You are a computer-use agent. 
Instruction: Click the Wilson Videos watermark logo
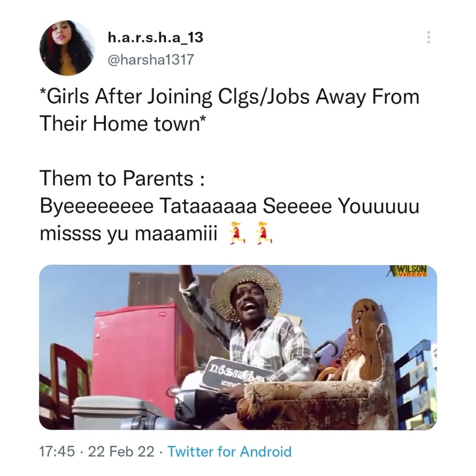coord(409,271)
